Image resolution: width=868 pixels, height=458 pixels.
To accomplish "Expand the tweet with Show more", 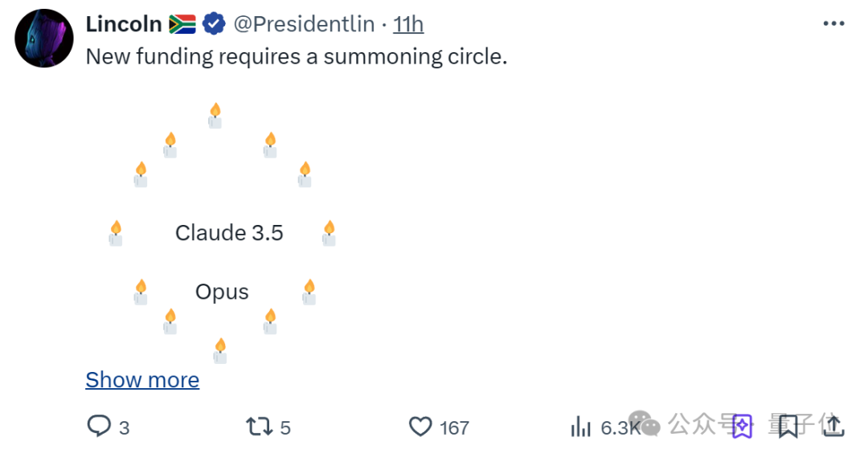I will [x=142, y=380].
